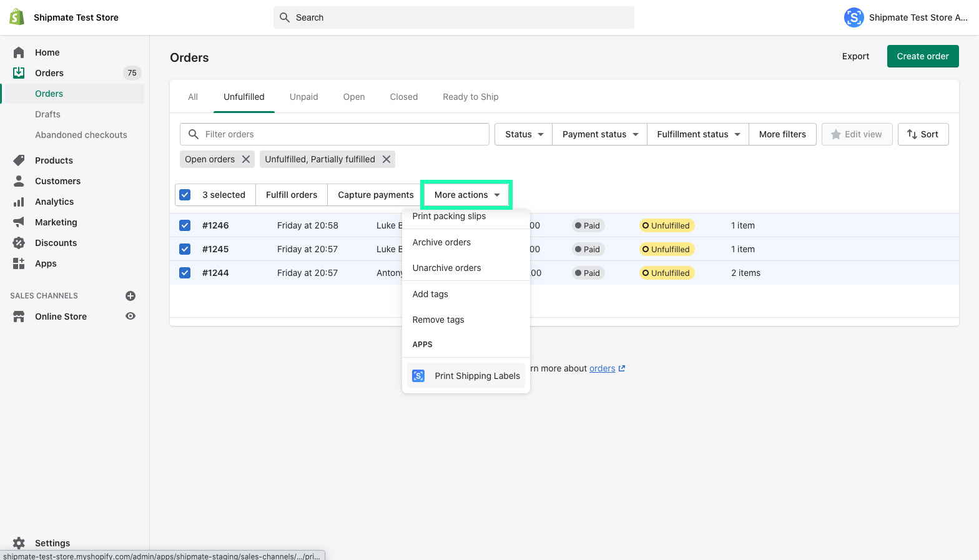The height and width of the screenshot is (560, 979).
Task: Switch to the Closed tab
Action: (x=404, y=97)
